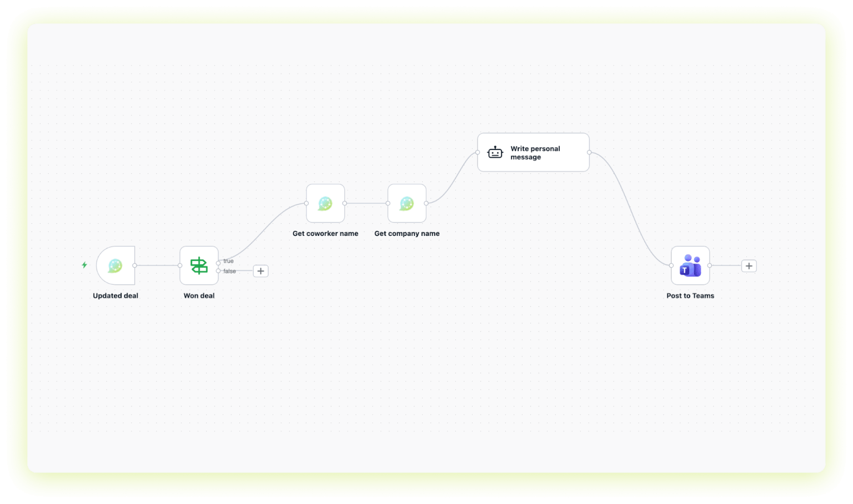The height and width of the screenshot is (504, 853).
Task: Select the Get company name node icon
Action: coord(407,204)
